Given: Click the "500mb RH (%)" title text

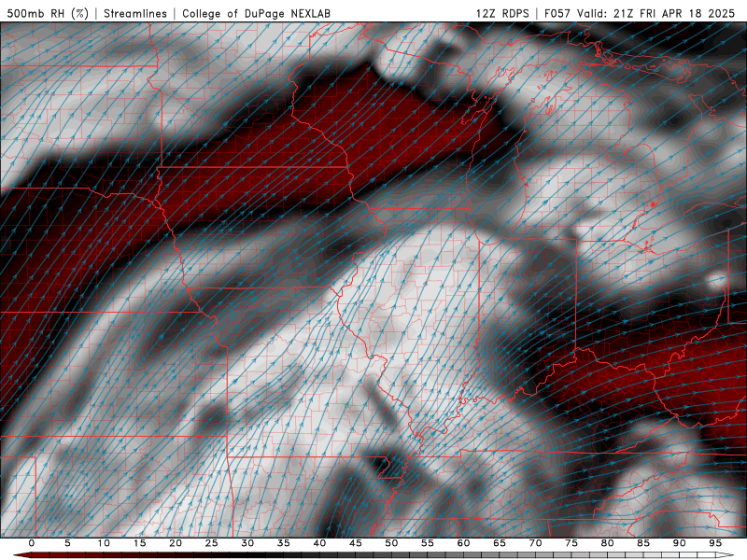Looking at the screenshot, I should coord(48,13).
